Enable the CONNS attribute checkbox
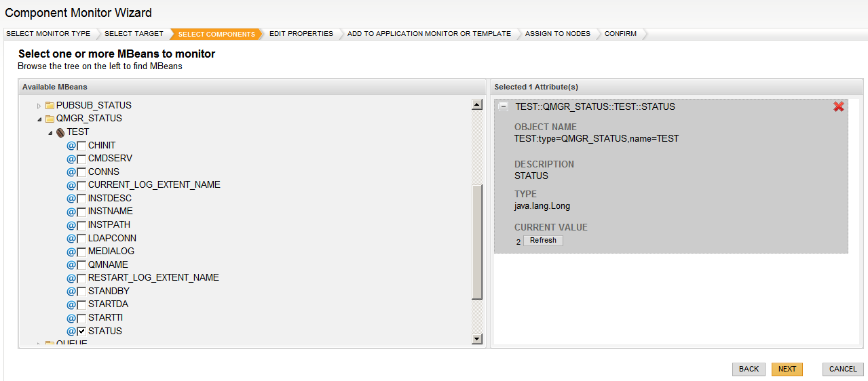The image size is (868, 381). (x=81, y=172)
